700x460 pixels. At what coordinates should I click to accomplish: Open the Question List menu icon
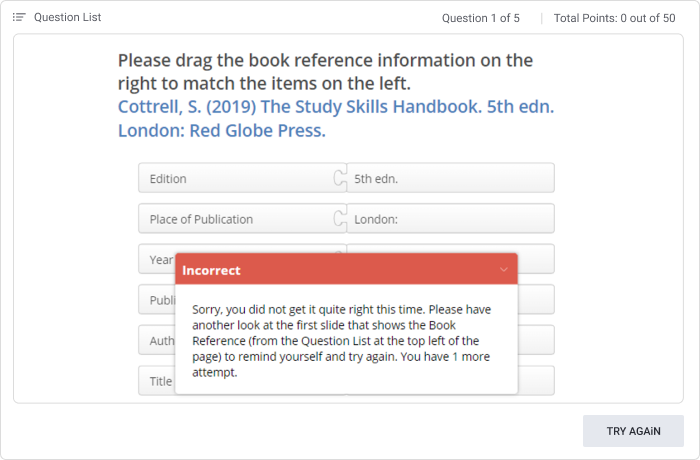[x=19, y=17]
